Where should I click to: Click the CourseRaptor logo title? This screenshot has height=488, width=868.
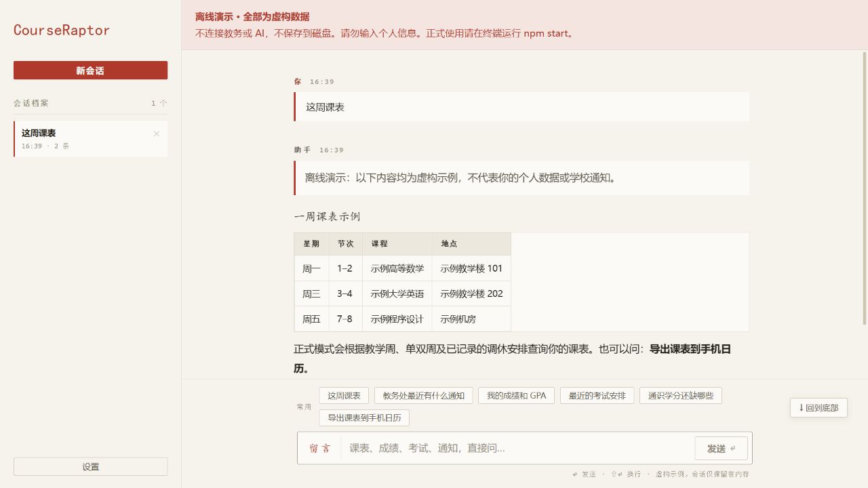pos(62,30)
